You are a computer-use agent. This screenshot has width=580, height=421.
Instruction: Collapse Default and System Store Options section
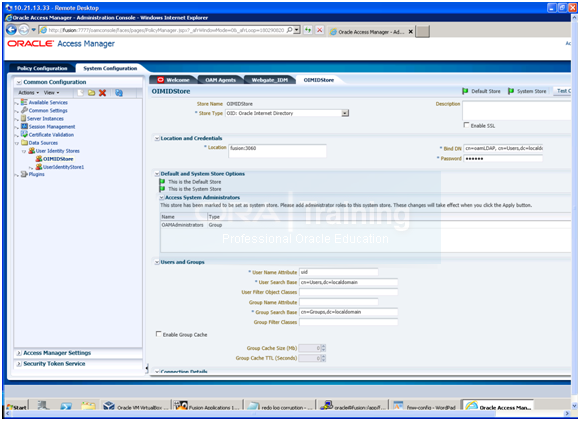pos(157,174)
